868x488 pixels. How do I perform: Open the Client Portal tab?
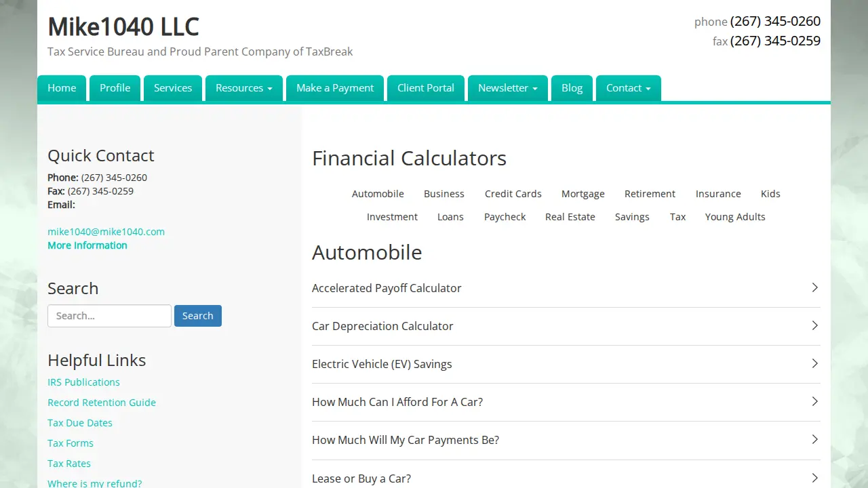(426, 88)
